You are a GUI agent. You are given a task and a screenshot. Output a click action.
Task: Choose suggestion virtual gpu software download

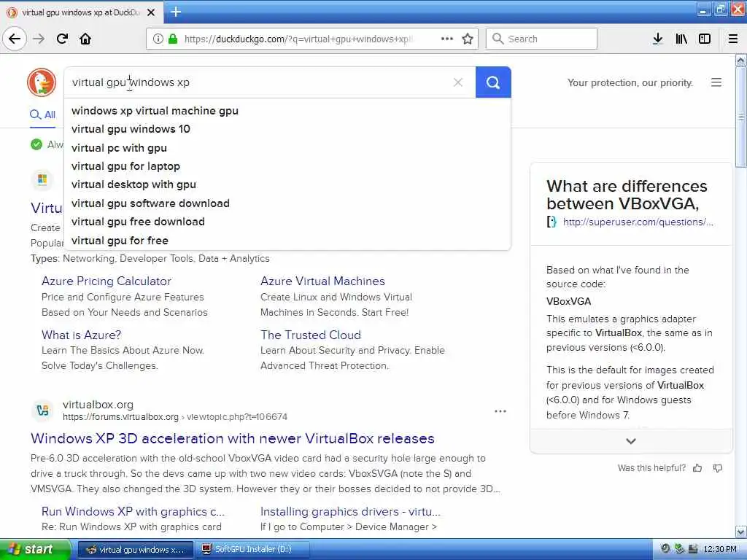(150, 203)
